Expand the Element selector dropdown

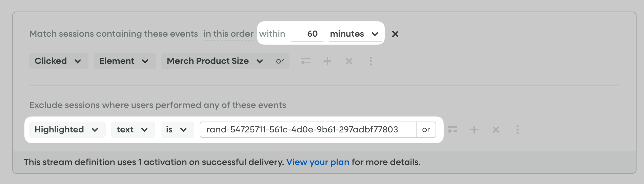(124, 61)
